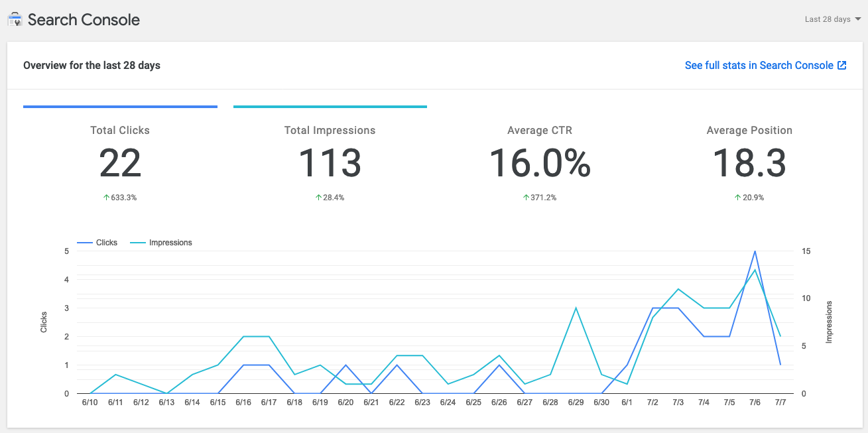Open See full stats in Search Console link
The image size is (868, 433).
click(x=765, y=65)
